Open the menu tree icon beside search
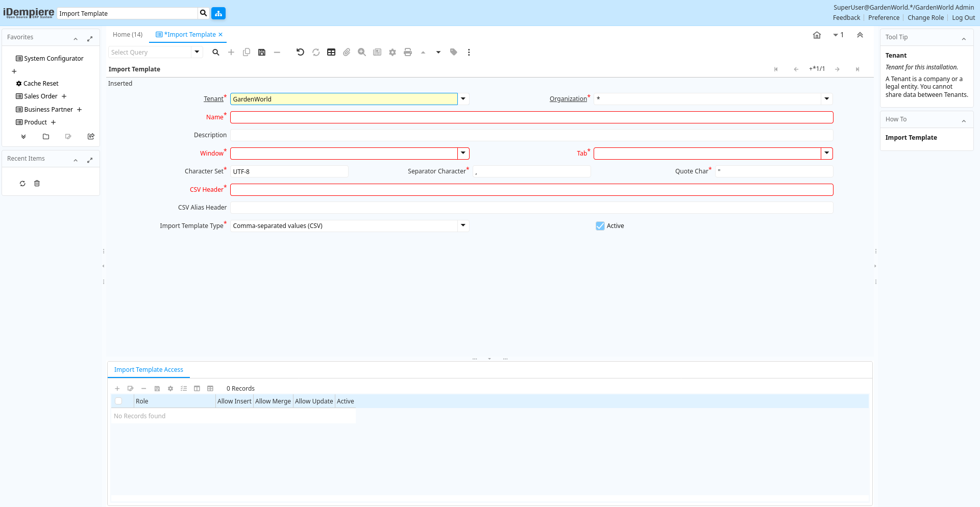 click(218, 13)
